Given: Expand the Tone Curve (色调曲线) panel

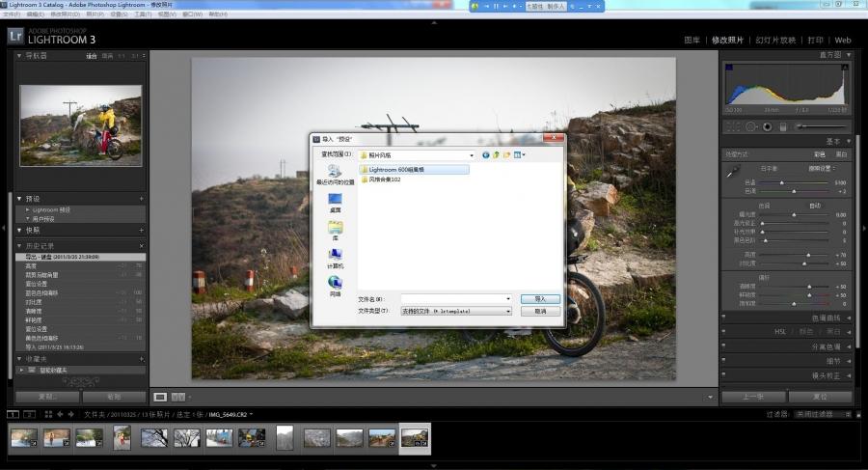Looking at the screenshot, I should [849, 318].
